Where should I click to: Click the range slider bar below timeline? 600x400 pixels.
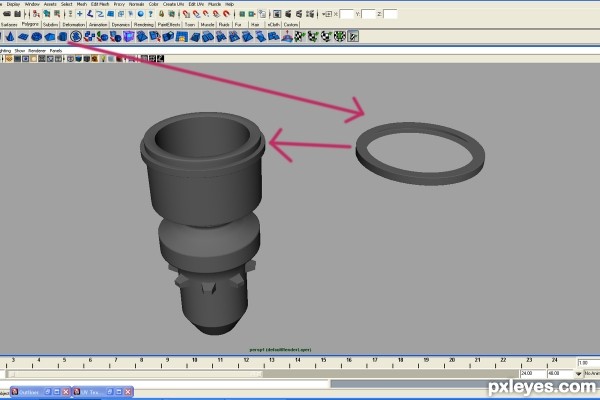click(x=135, y=374)
